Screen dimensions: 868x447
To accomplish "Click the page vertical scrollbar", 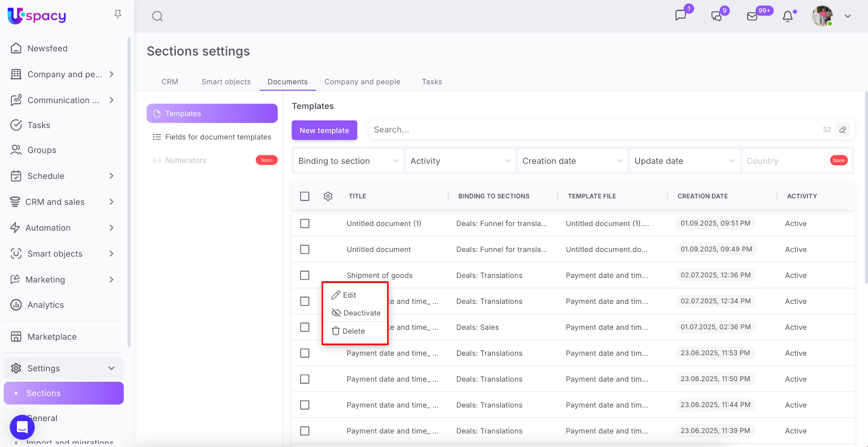I will [866, 187].
